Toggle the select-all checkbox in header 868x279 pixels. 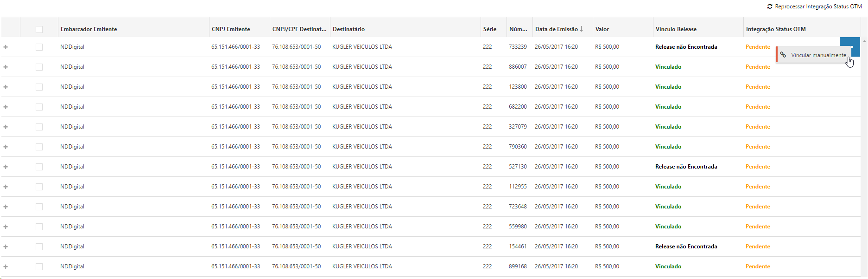click(39, 29)
